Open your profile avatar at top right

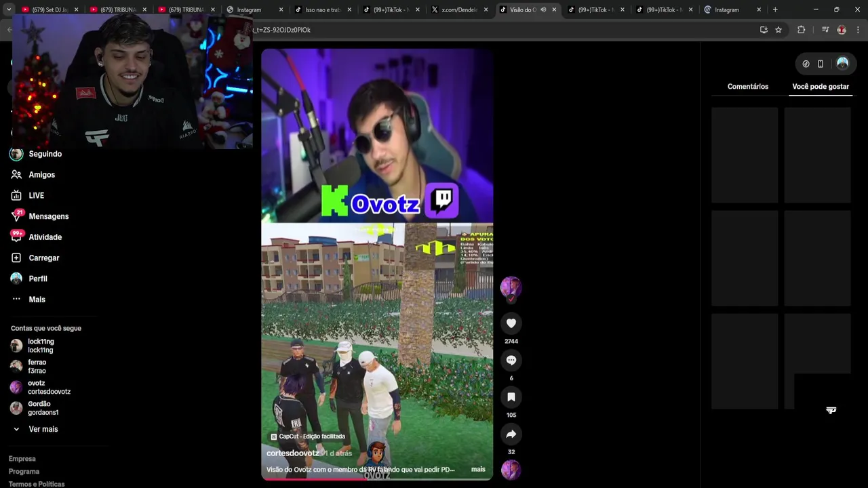pyautogui.click(x=842, y=63)
